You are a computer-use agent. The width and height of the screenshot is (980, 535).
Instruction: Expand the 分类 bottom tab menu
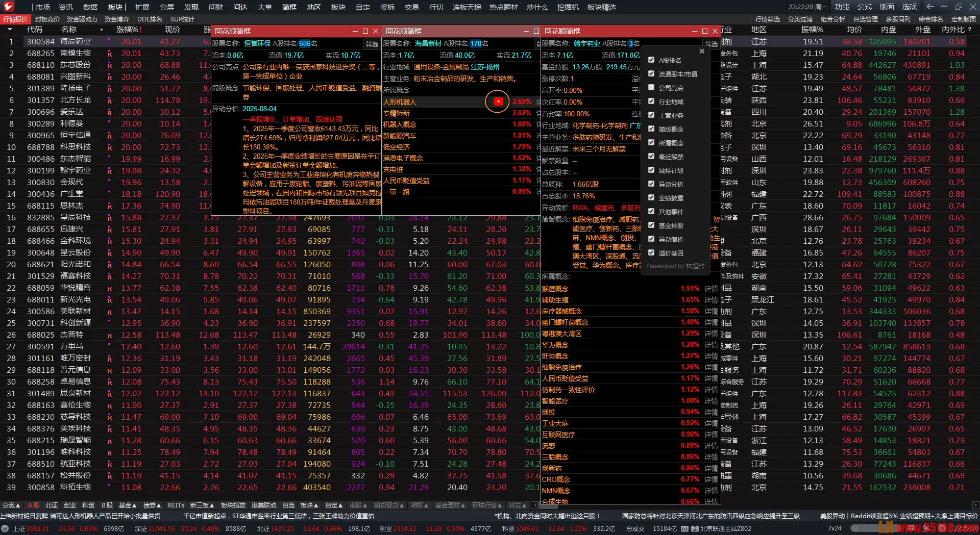coord(11,505)
